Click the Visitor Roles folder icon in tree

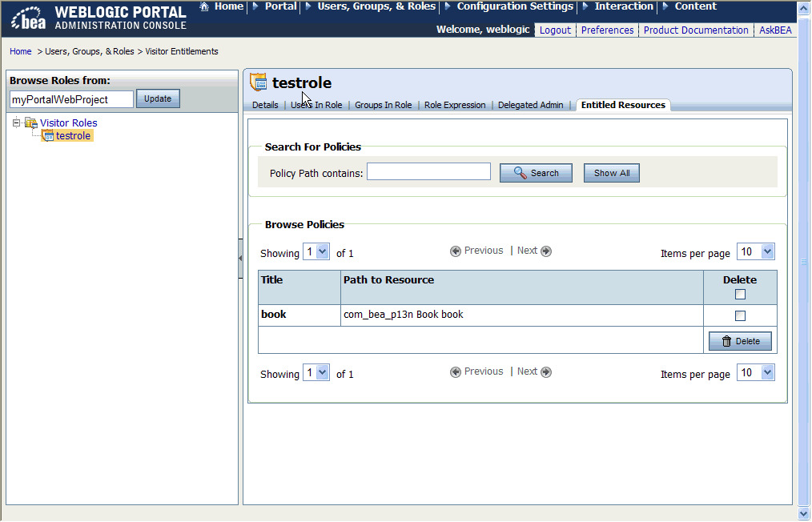(x=31, y=122)
